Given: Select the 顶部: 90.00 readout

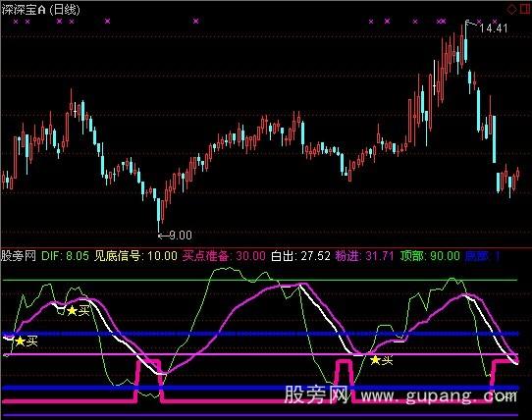Looking at the screenshot, I should point(430,255).
